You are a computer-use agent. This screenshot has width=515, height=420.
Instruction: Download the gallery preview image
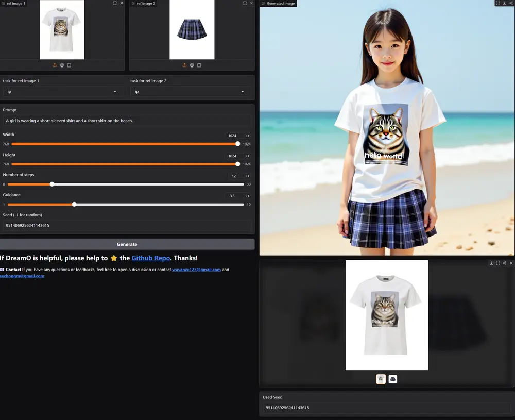(491, 263)
